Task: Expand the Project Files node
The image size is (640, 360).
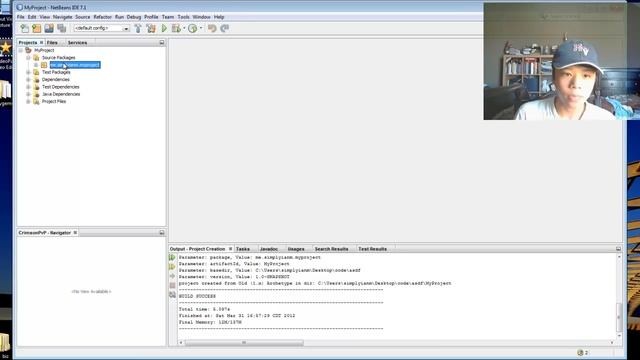Action: 29,102
